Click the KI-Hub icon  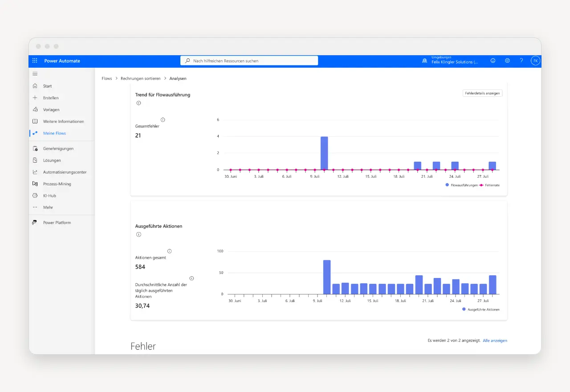pos(35,196)
